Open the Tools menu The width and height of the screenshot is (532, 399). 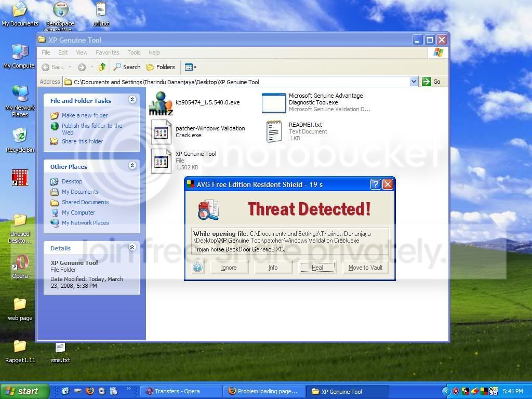tap(134, 52)
